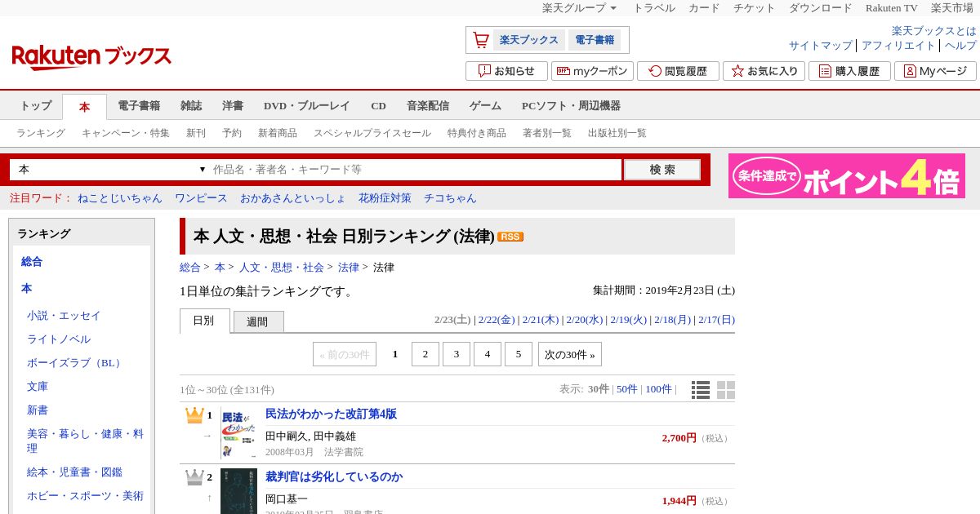Click the RSS feed badge
Screen dimensions: 980x514
click(510, 237)
